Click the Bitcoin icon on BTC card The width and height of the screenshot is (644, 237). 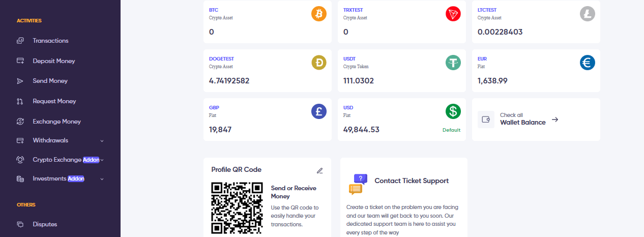pos(318,14)
